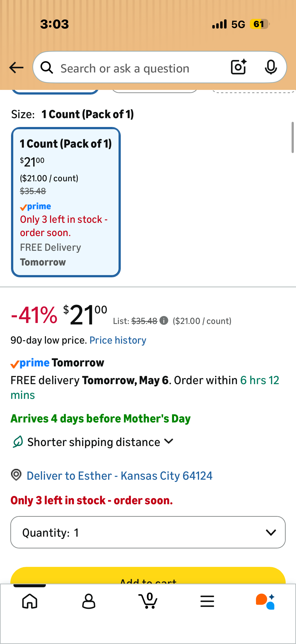Open the account profile icon

(89, 601)
